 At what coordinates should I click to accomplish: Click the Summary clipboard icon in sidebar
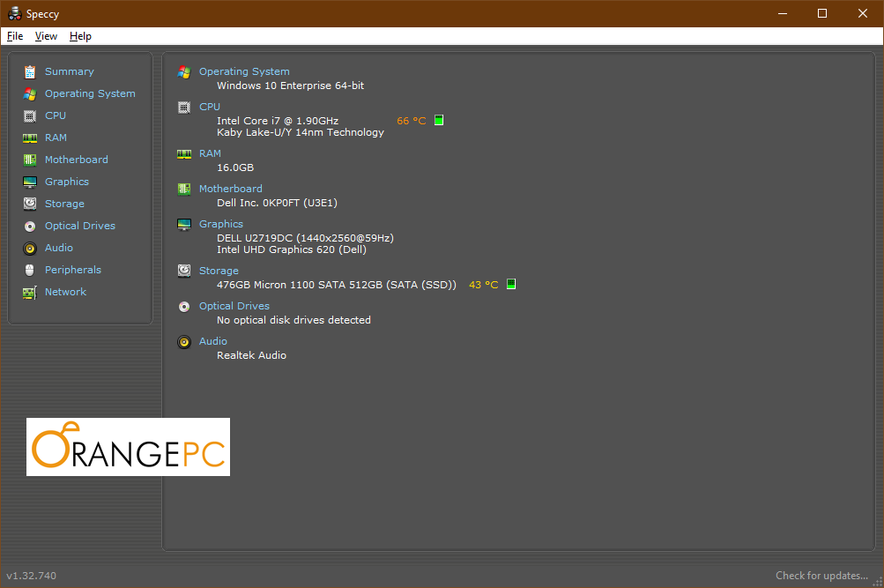pos(30,71)
